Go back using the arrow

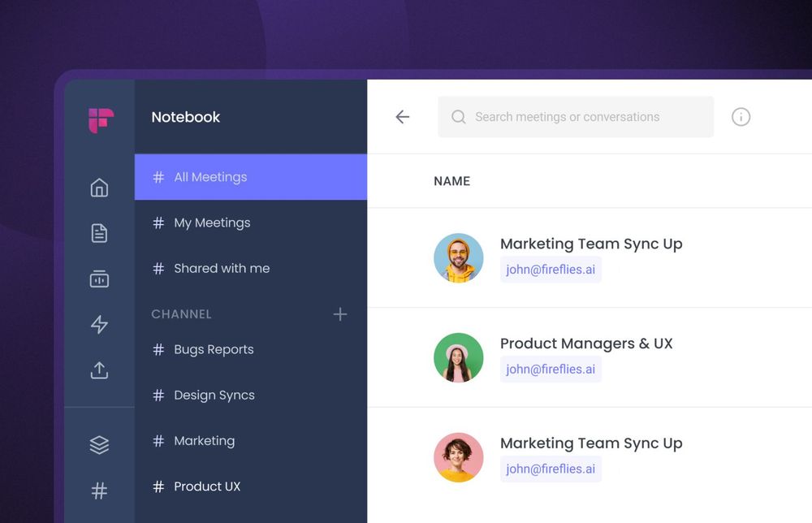[x=403, y=117]
